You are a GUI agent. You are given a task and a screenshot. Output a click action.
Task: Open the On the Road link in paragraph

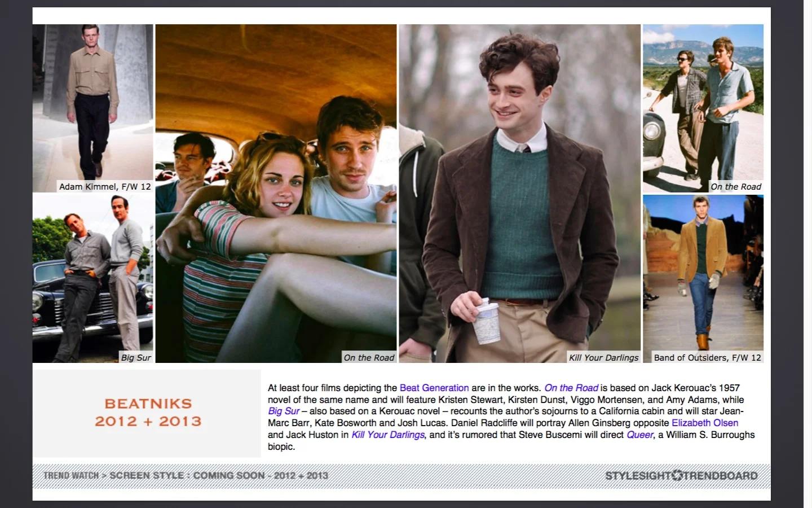click(x=571, y=388)
